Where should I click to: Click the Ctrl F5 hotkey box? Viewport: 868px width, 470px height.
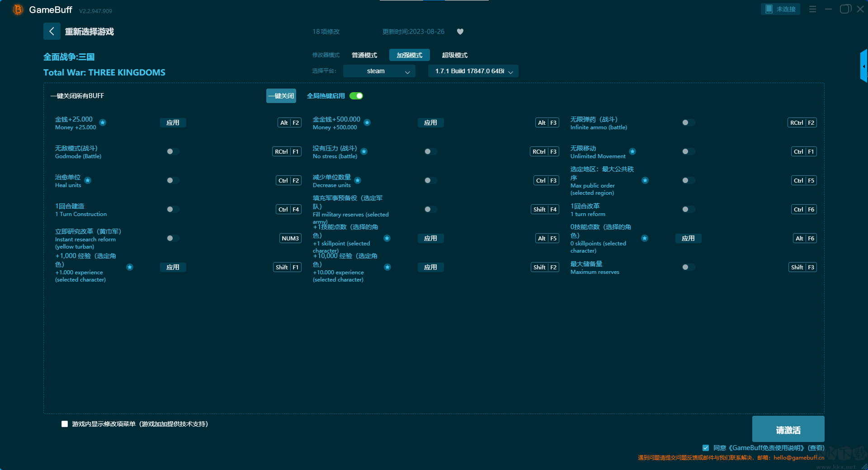[x=804, y=180]
